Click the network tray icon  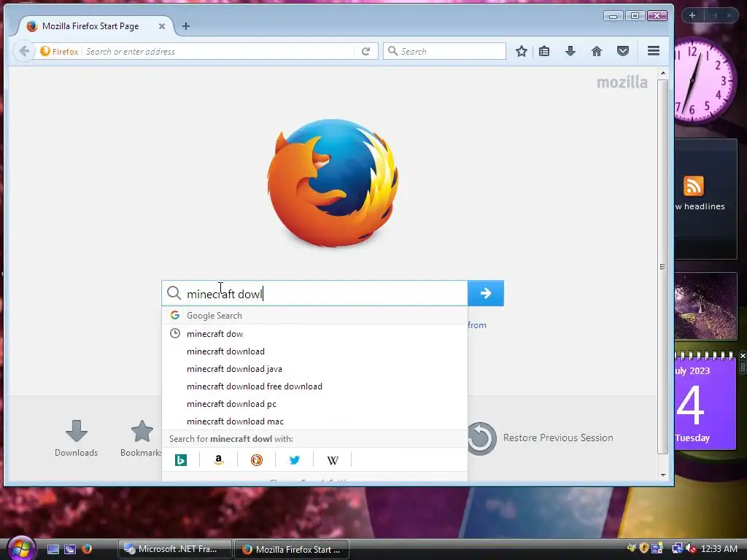[676, 548]
